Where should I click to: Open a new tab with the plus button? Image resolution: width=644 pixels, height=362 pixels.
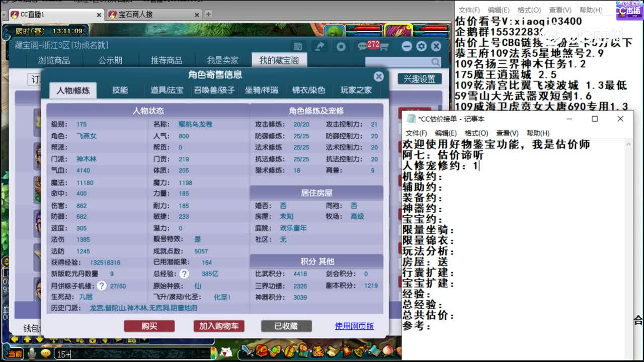click(208, 15)
